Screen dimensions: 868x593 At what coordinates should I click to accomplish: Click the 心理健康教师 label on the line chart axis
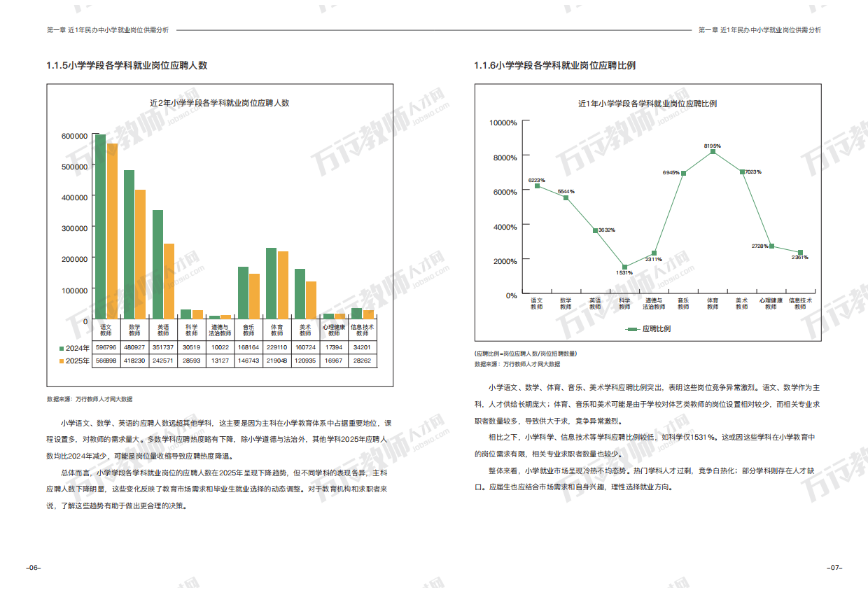pos(771,304)
